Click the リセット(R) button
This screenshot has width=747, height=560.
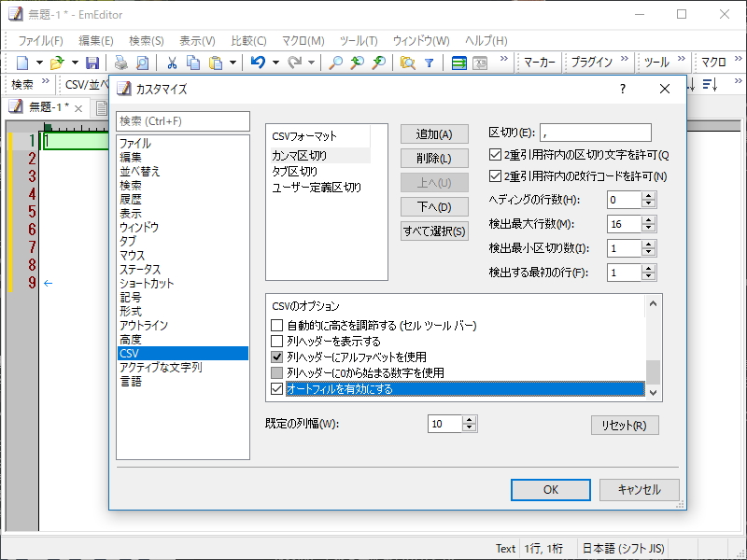point(625,426)
